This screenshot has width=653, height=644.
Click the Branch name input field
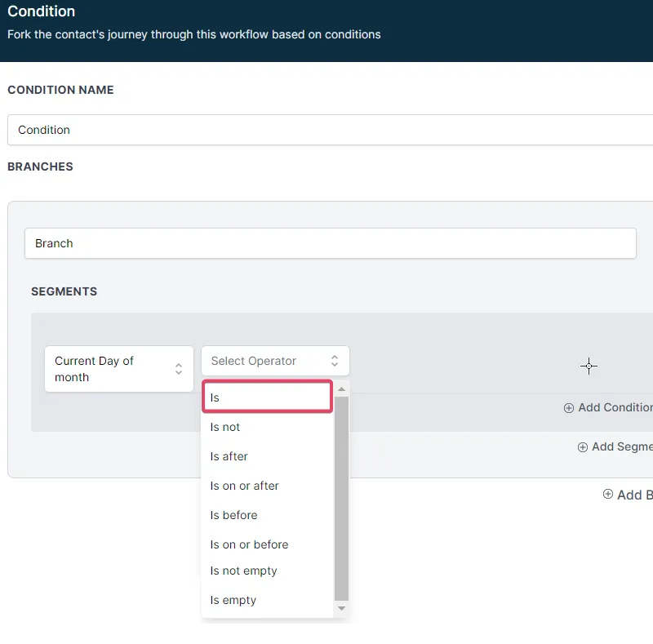330,243
